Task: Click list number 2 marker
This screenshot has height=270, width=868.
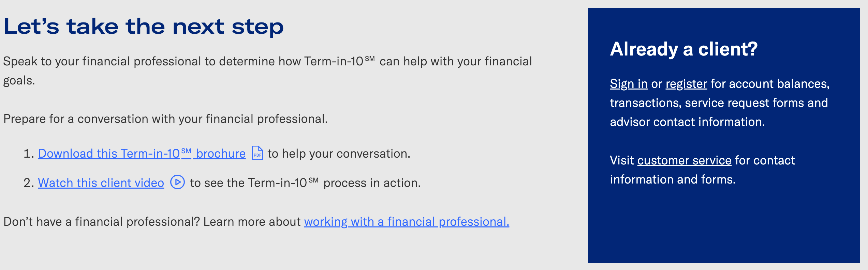Action: tap(28, 183)
